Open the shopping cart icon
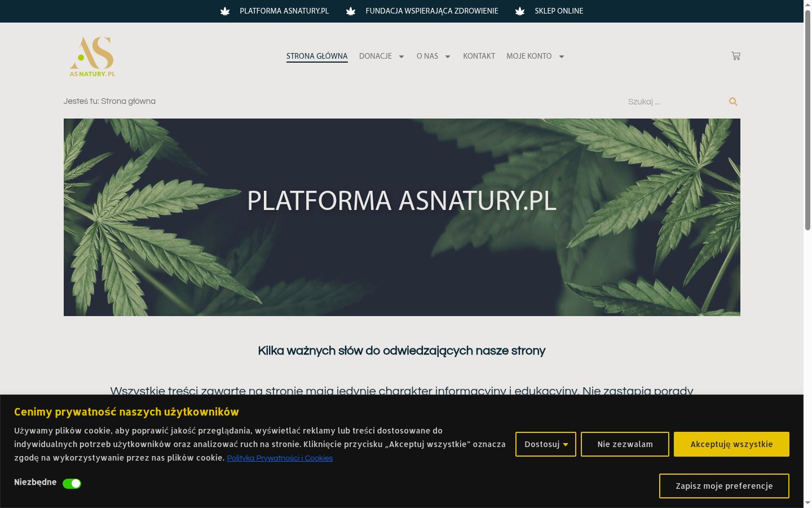Image resolution: width=812 pixels, height=508 pixels. pos(736,56)
